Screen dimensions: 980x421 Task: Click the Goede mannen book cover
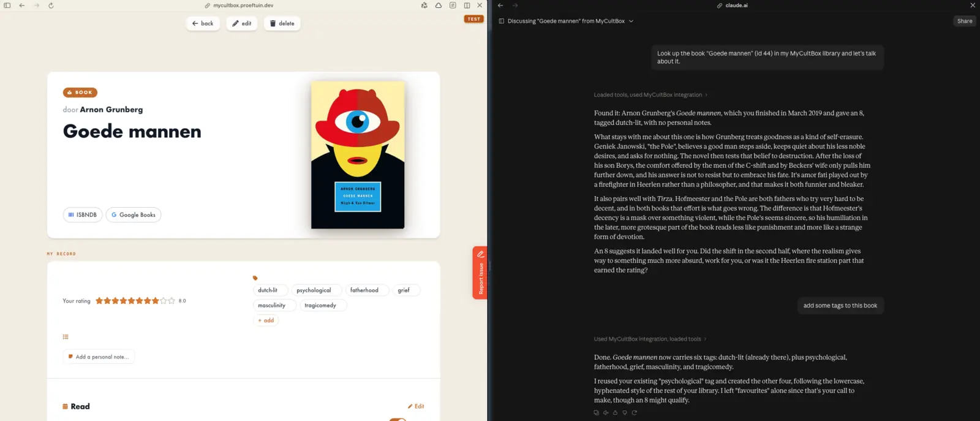coord(358,155)
